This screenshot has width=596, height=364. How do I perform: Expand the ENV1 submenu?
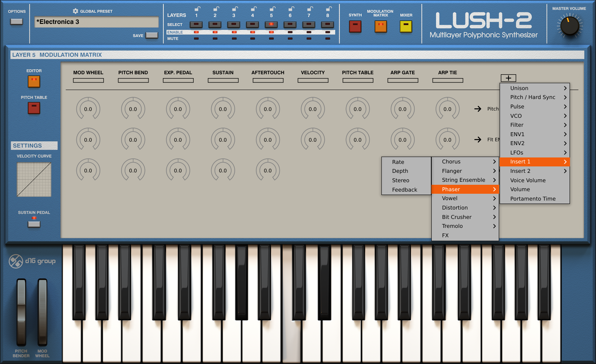535,134
